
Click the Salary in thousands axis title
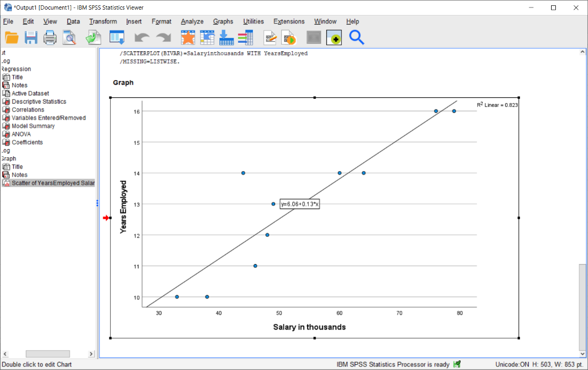pos(309,327)
